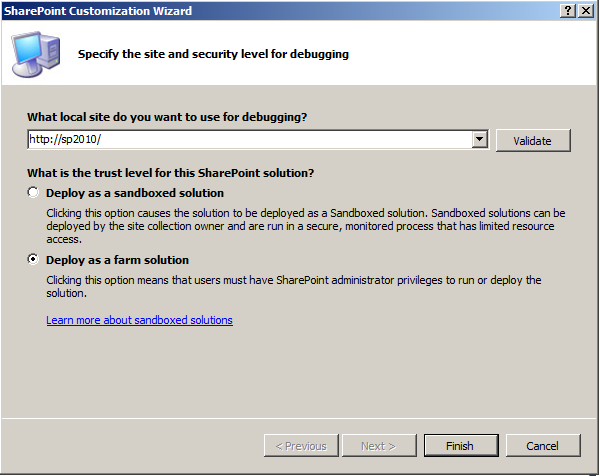The height and width of the screenshot is (476, 600).
Task: Click the sandboxed solution description paragraph
Action: (306, 226)
